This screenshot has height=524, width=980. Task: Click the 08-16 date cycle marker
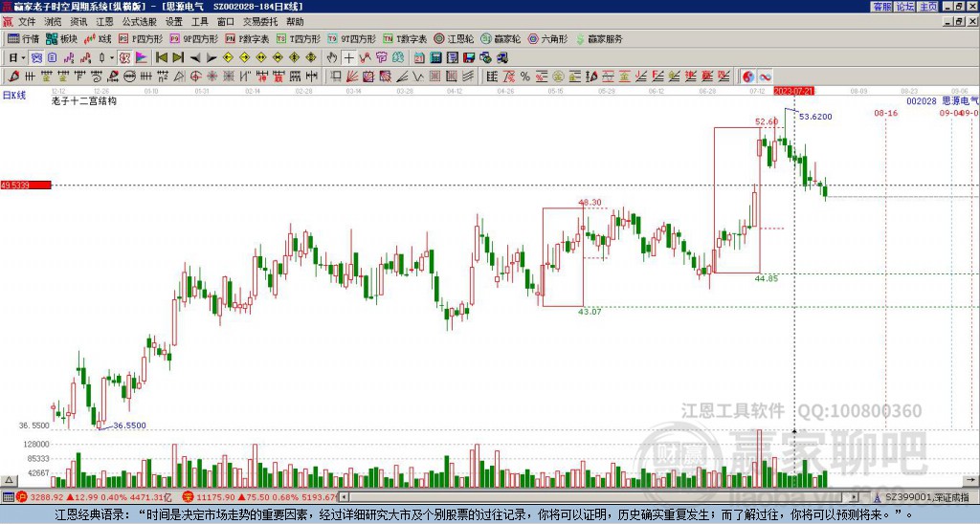885,113
